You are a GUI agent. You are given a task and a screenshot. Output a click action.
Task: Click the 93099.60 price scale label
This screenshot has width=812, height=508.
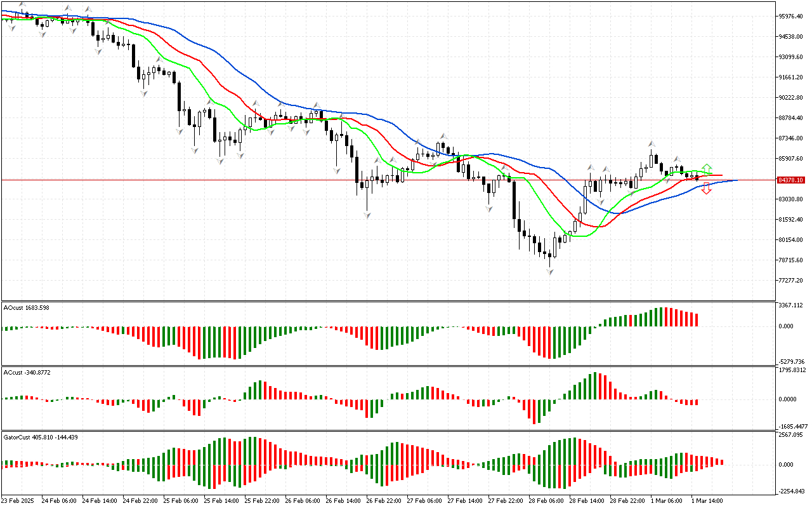(790, 57)
